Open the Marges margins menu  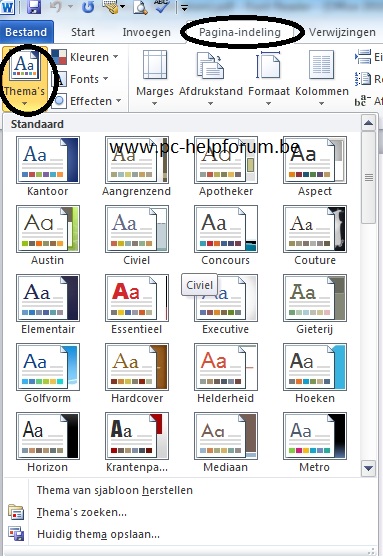click(x=155, y=78)
